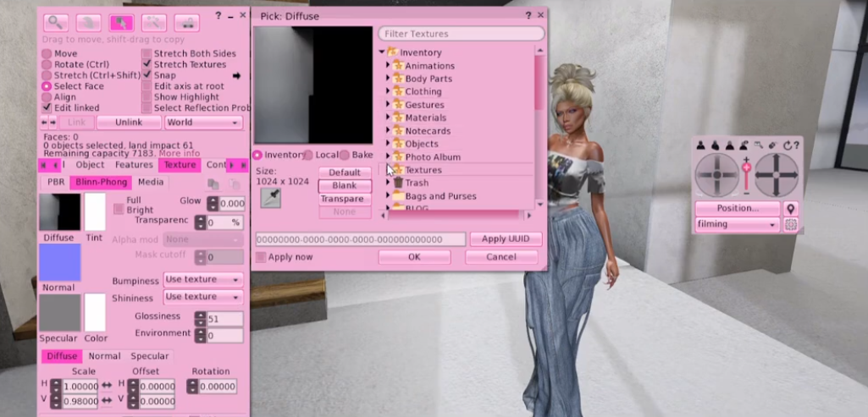Viewport: 868px width, 417px height.
Task: Select the Land bulldozer tool
Action: 186,23
